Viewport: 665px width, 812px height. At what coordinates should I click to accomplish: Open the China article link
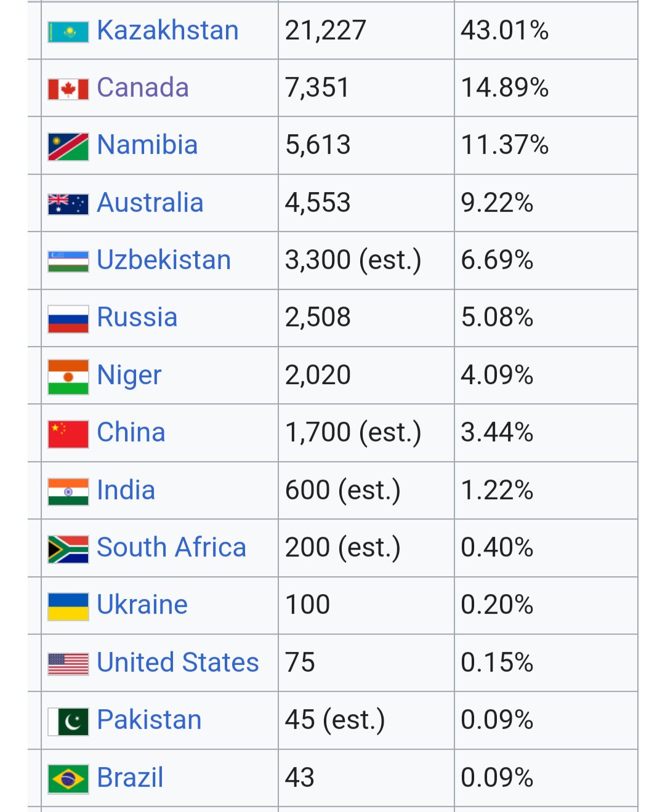131,432
